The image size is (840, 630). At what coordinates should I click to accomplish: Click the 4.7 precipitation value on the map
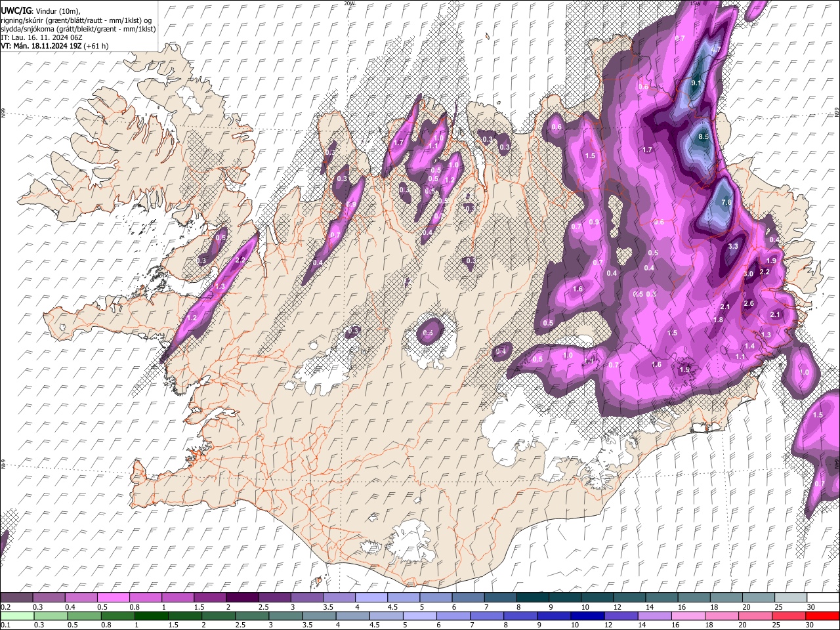pyautogui.click(x=716, y=49)
